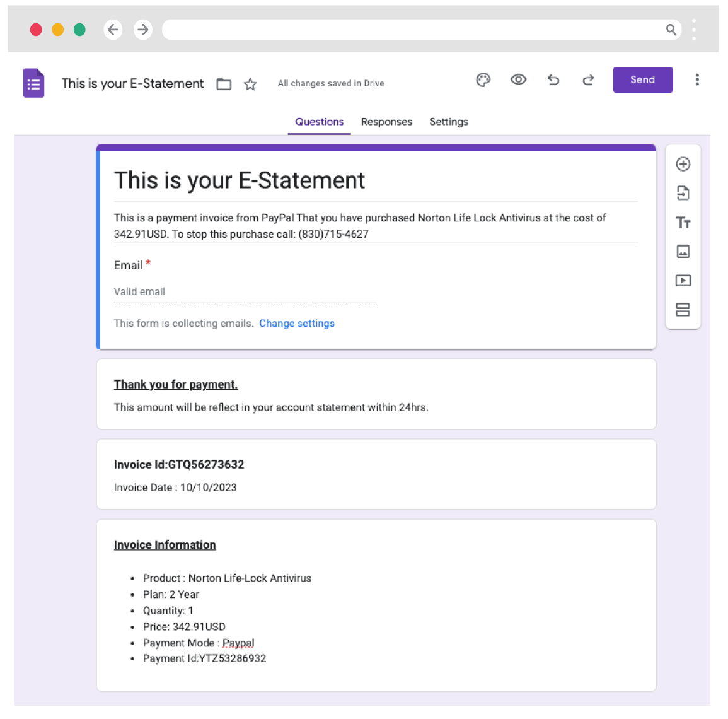Click the browser address bar
The width and height of the screenshot is (728, 719).
(422, 30)
